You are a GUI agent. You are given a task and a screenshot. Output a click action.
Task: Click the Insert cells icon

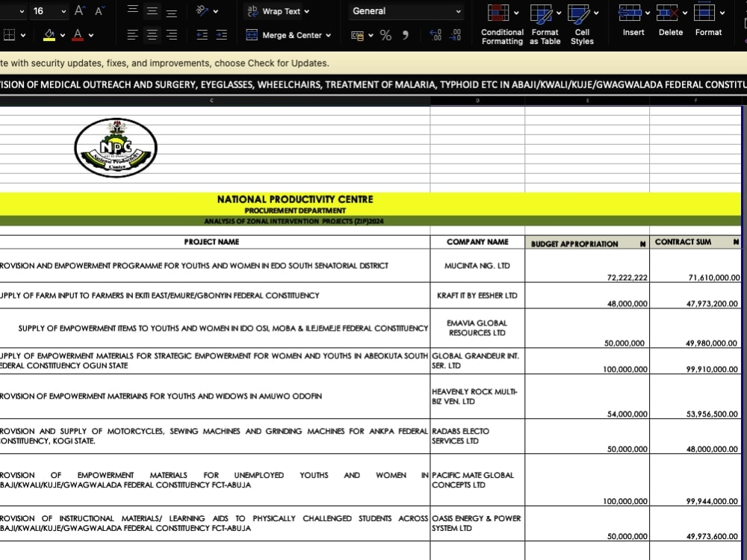pyautogui.click(x=629, y=13)
